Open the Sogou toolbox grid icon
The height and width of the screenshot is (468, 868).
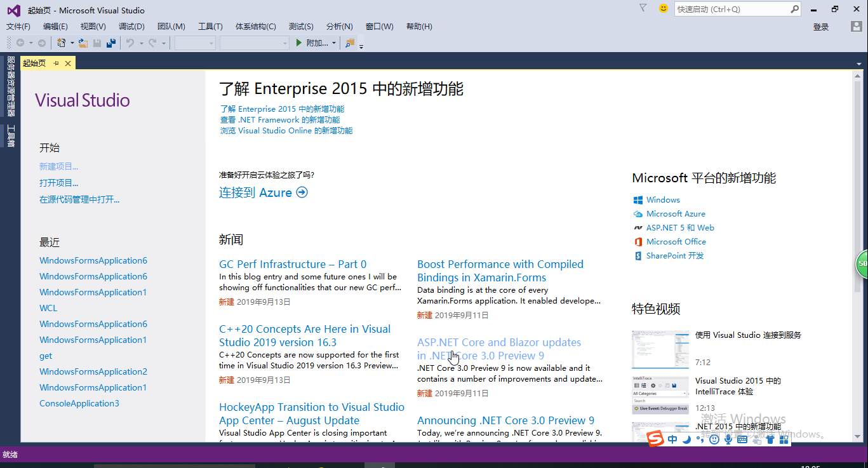click(x=784, y=439)
